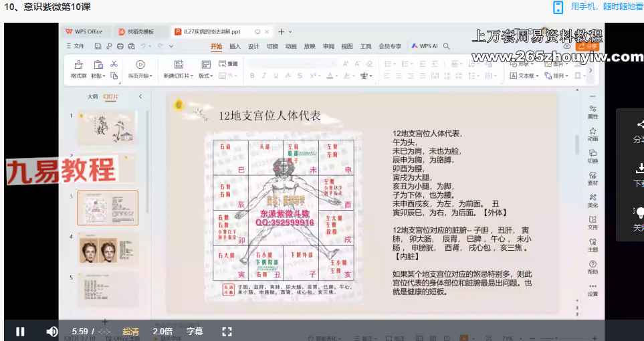Open 设计 ribbon tab

point(253,46)
